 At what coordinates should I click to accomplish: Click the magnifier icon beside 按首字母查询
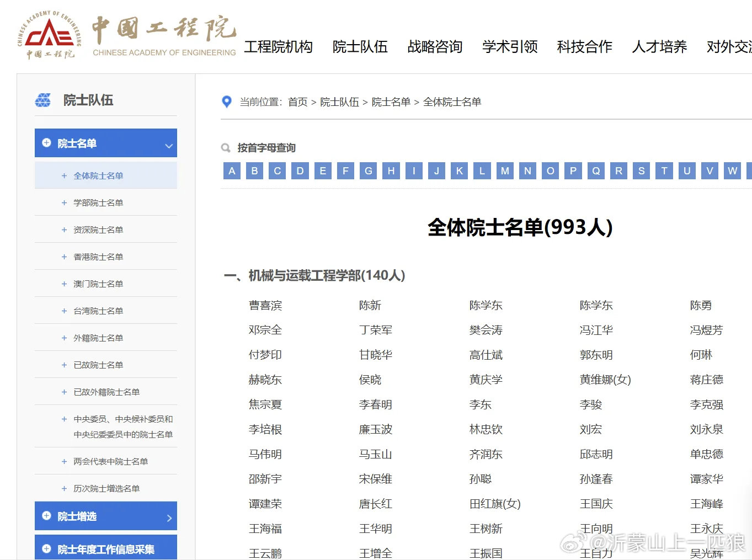[226, 148]
